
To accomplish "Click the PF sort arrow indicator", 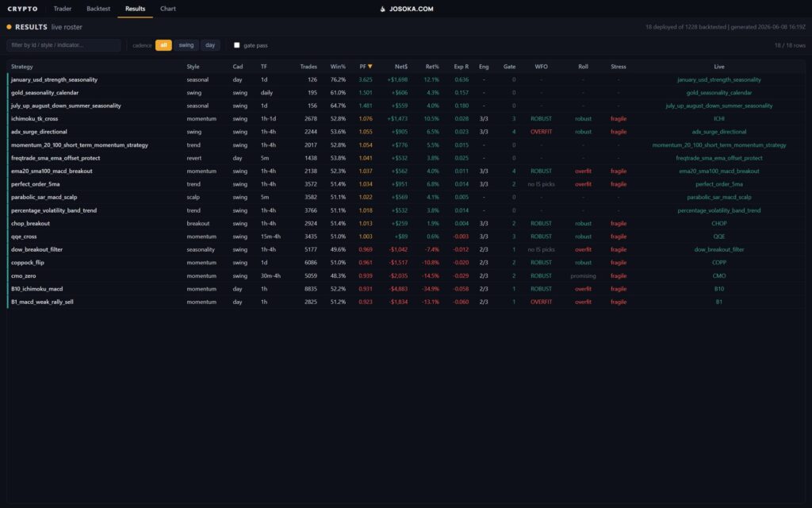I will pyautogui.click(x=370, y=67).
